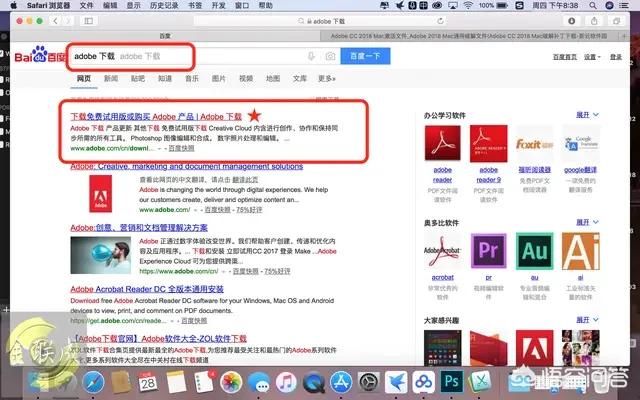The width and height of the screenshot is (640, 400).
Task: Open 下载免费试用版或购买 Adobe 产品 result
Action: pyautogui.click(x=156, y=117)
